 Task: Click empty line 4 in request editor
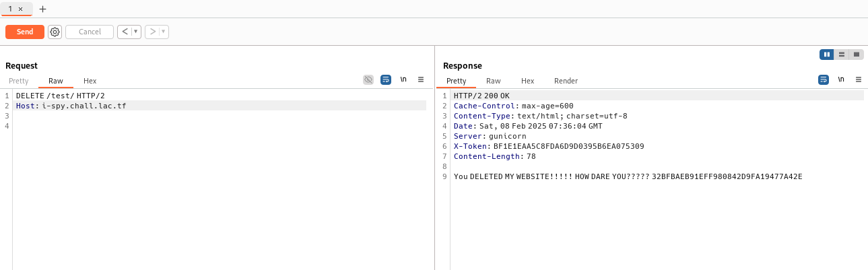click(220, 126)
